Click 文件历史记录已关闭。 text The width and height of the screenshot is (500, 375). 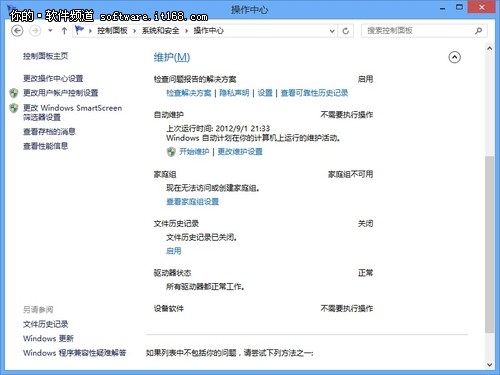click(202, 237)
